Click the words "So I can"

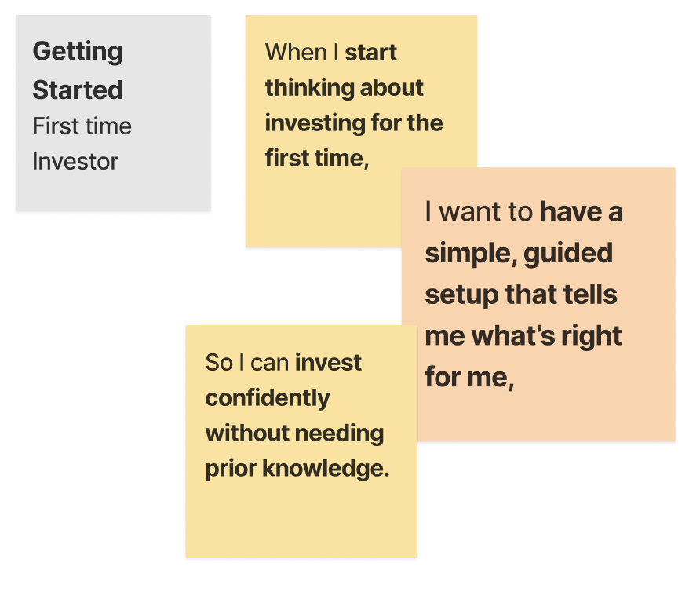[x=247, y=363]
